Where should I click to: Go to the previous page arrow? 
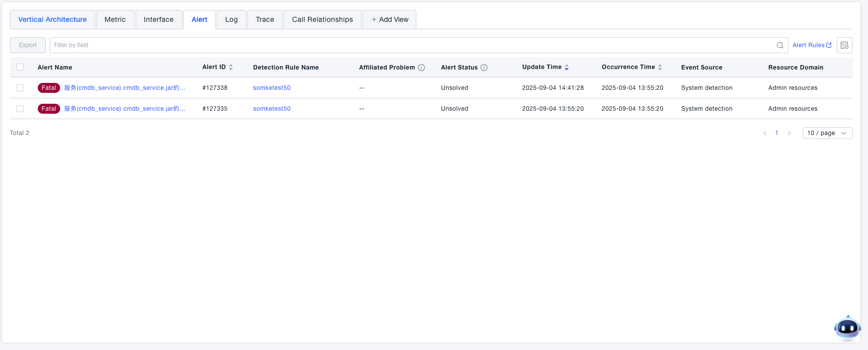765,133
